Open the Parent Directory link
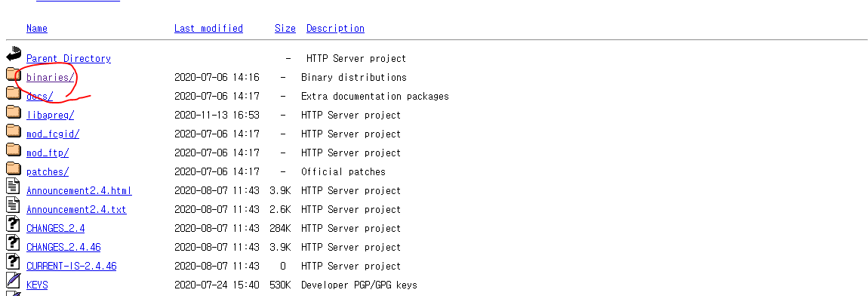868x296 pixels. pos(69,58)
